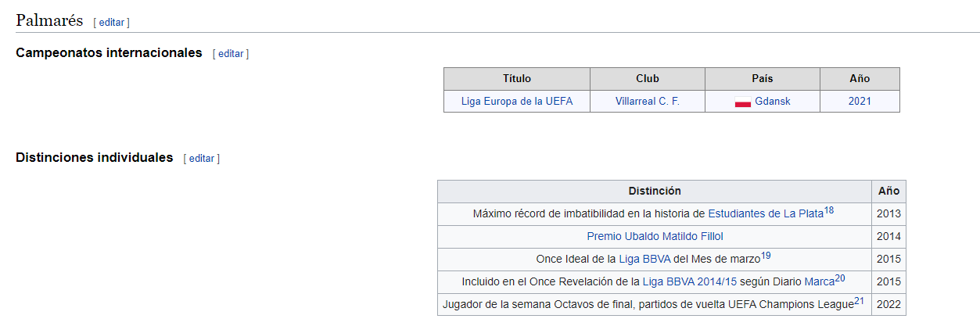
Task: Click the Distinción table header
Action: (x=655, y=192)
